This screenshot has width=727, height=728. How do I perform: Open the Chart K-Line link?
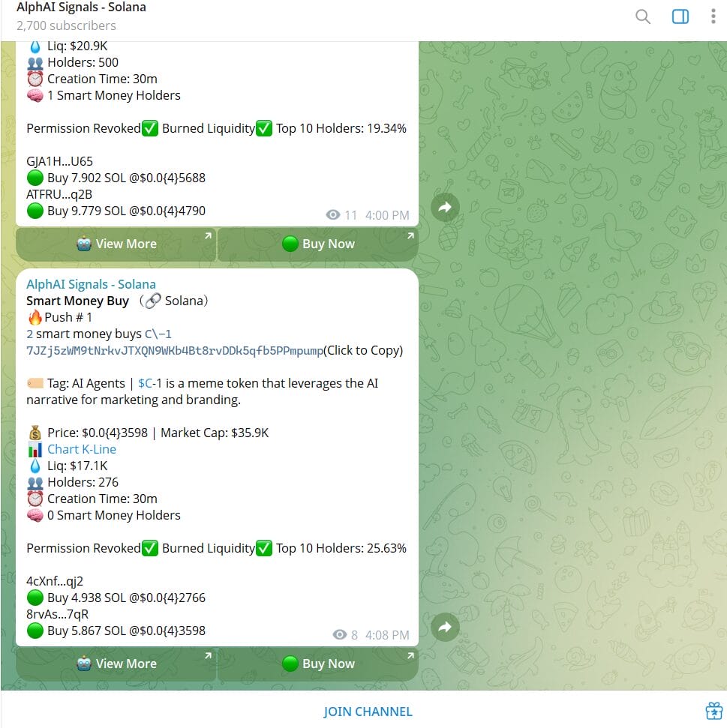tap(82, 449)
